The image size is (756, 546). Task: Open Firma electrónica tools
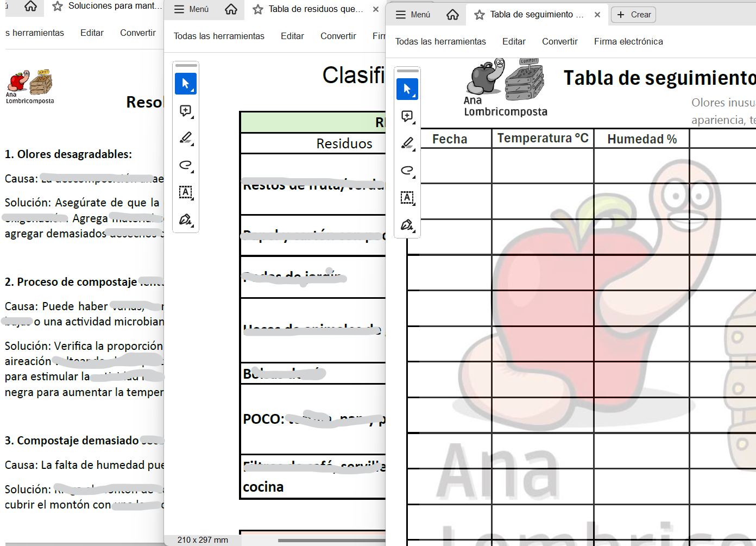[628, 41]
